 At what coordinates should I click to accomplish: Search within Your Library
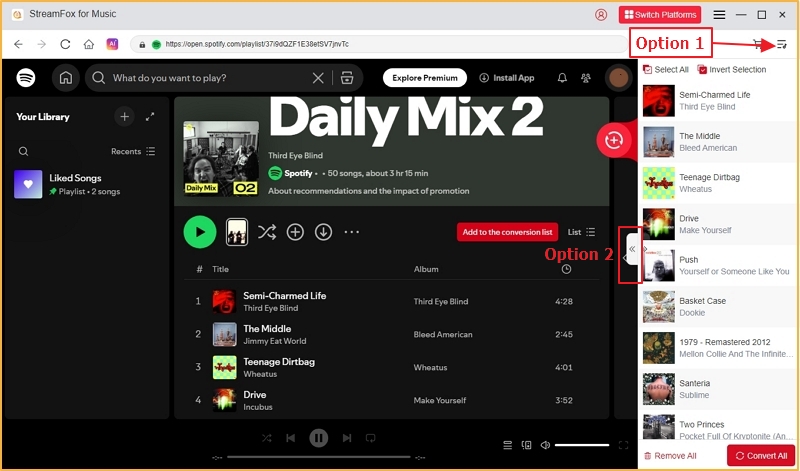coord(23,152)
